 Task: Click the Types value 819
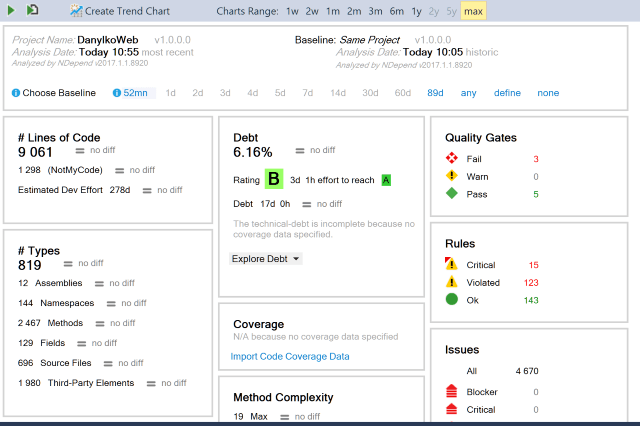pos(29,265)
